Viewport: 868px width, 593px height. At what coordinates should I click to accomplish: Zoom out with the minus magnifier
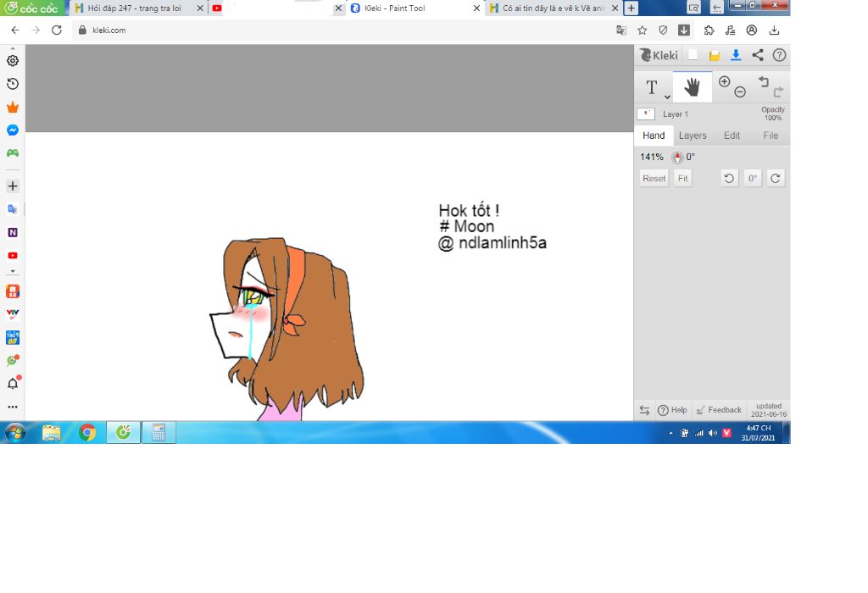[x=740, y=92]
